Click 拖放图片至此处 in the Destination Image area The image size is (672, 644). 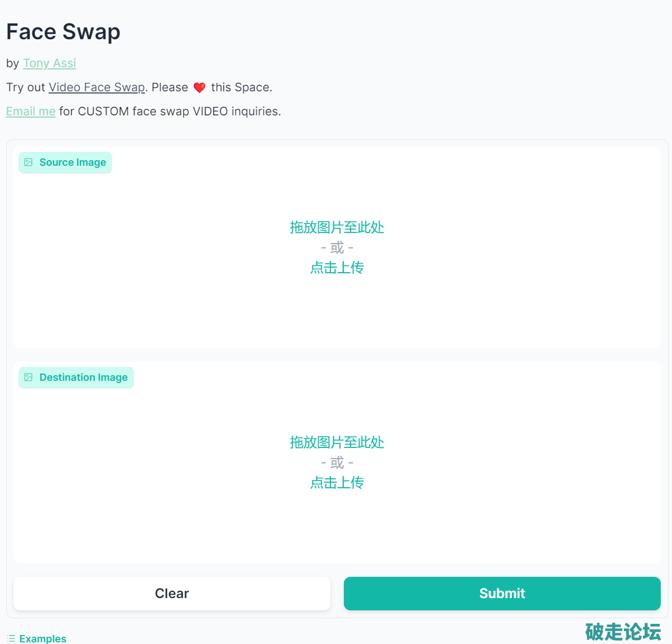(x=337, y=442)
